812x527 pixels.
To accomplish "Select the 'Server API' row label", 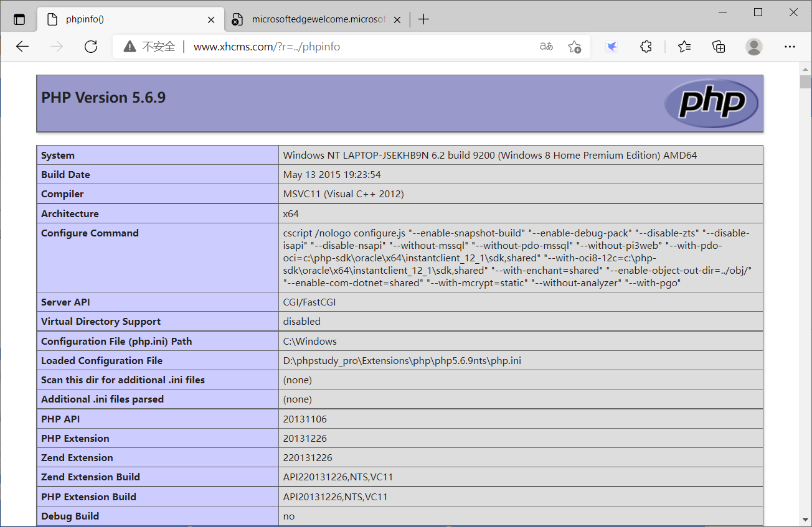I will pyautogui.click(x=65, y=302).
